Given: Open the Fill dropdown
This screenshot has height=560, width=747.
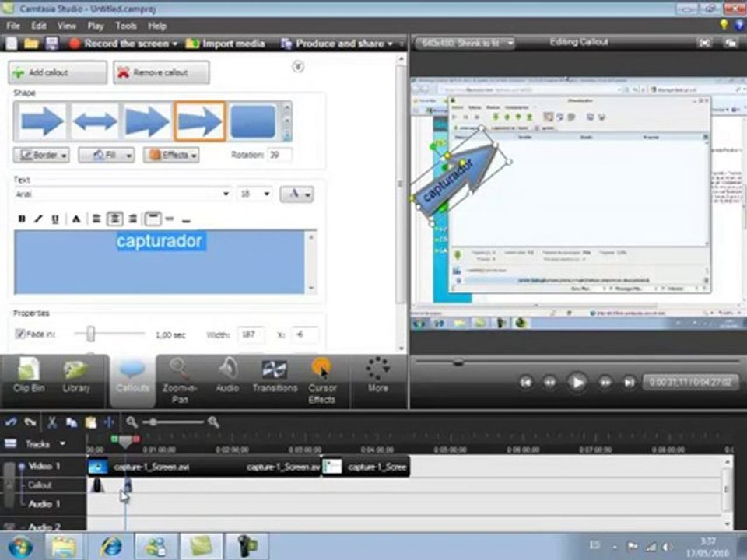Looking at the screenshot, I should click(107, 156).
